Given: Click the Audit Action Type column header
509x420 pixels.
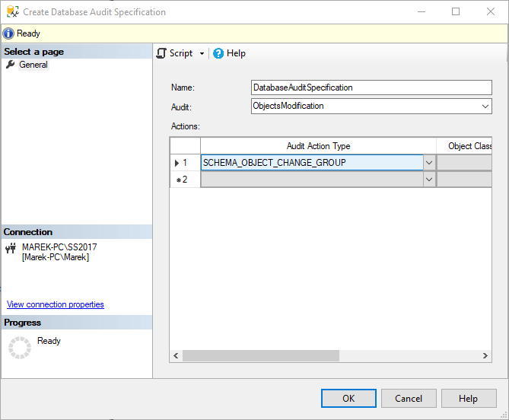Looking at the screenshot, I should 318,146.
